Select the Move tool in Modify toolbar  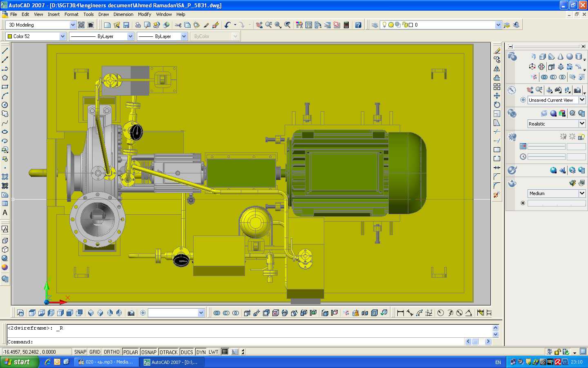click(x=497, y=96)
